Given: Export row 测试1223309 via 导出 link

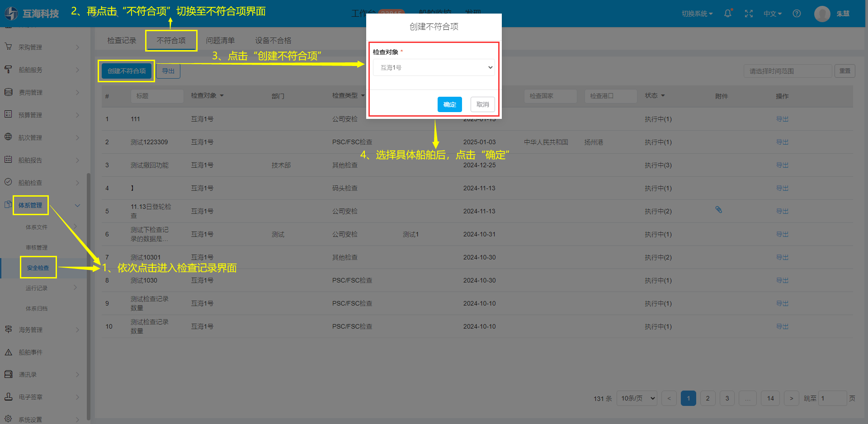Looking at the screenshot, I should pos(782,142).
